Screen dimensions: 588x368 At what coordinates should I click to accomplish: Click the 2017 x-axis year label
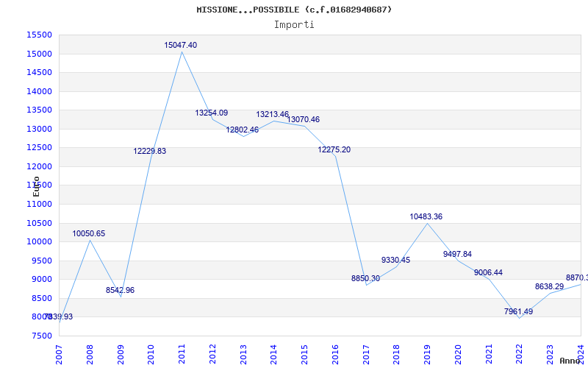366,355
